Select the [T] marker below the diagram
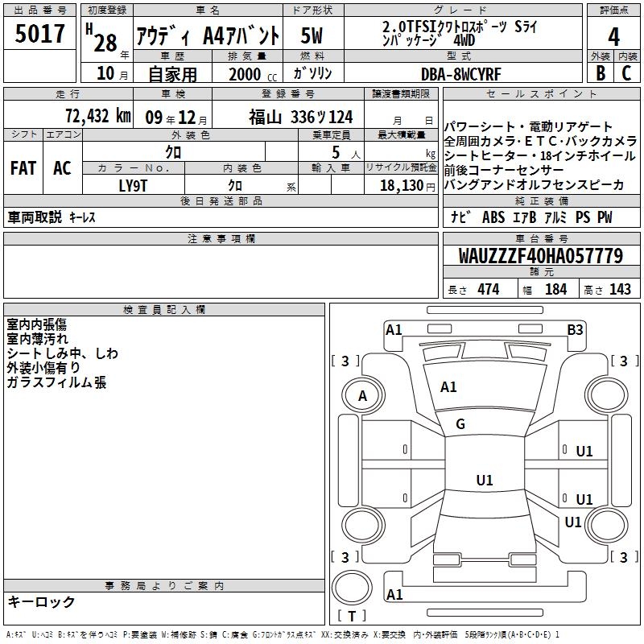This screenshot has height=644, width=644. coord(351,617)
